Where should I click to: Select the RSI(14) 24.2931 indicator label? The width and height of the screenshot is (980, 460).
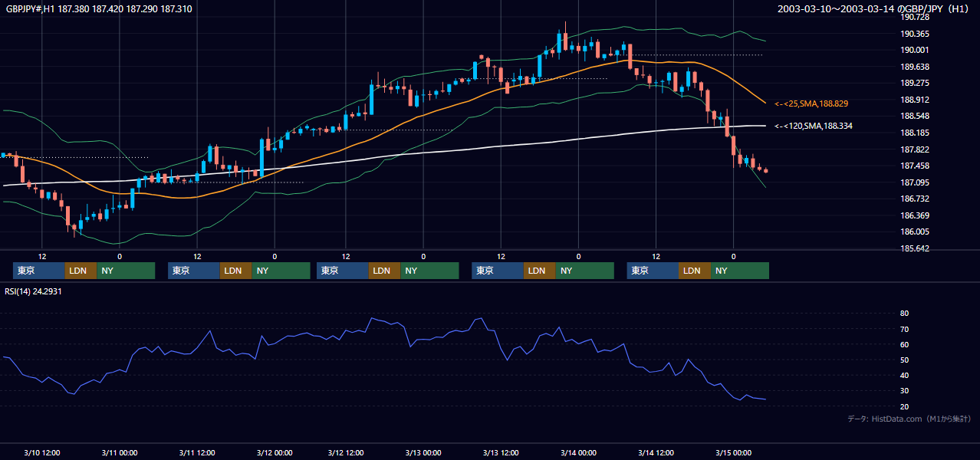point(33,291)
